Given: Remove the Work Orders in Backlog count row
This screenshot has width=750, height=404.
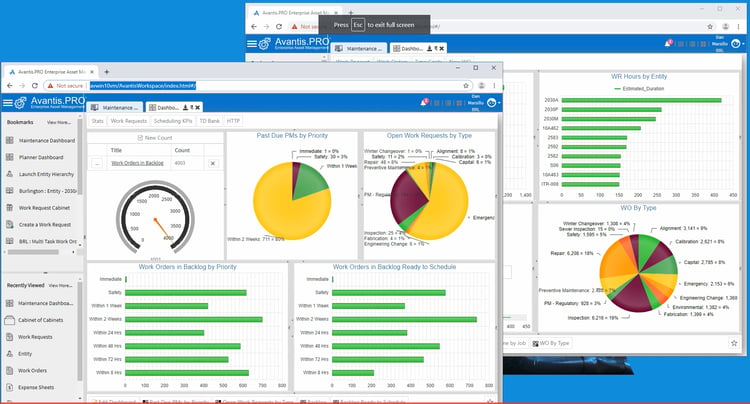Looking at the screenshot, I should [x=213, y=164].
